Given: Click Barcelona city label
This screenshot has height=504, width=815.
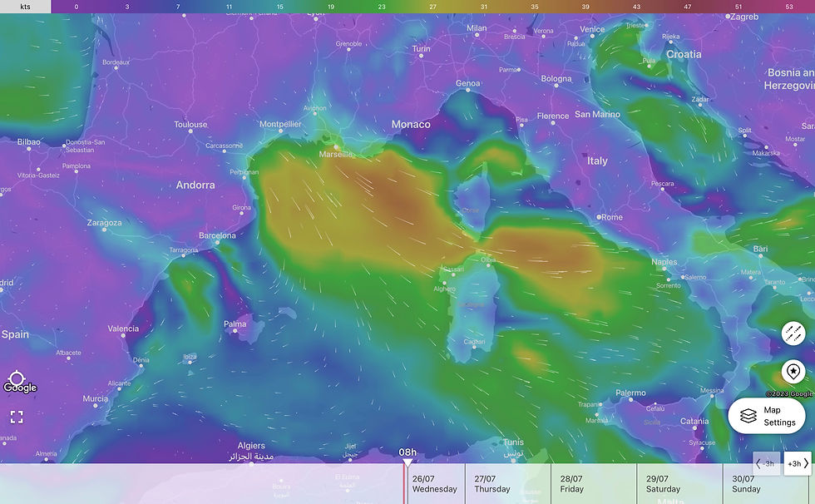Looking at the screenshot, I should coord(217,235).
